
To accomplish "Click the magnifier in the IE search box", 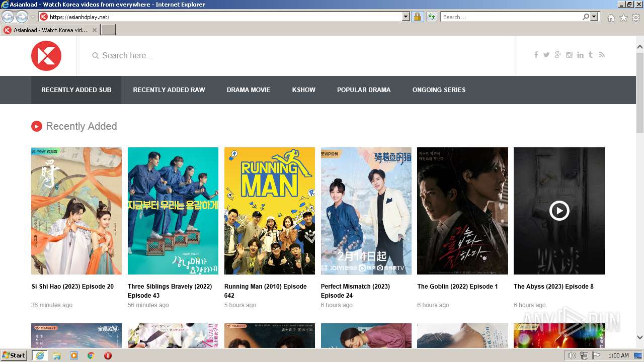I will [x=586, y=17].
